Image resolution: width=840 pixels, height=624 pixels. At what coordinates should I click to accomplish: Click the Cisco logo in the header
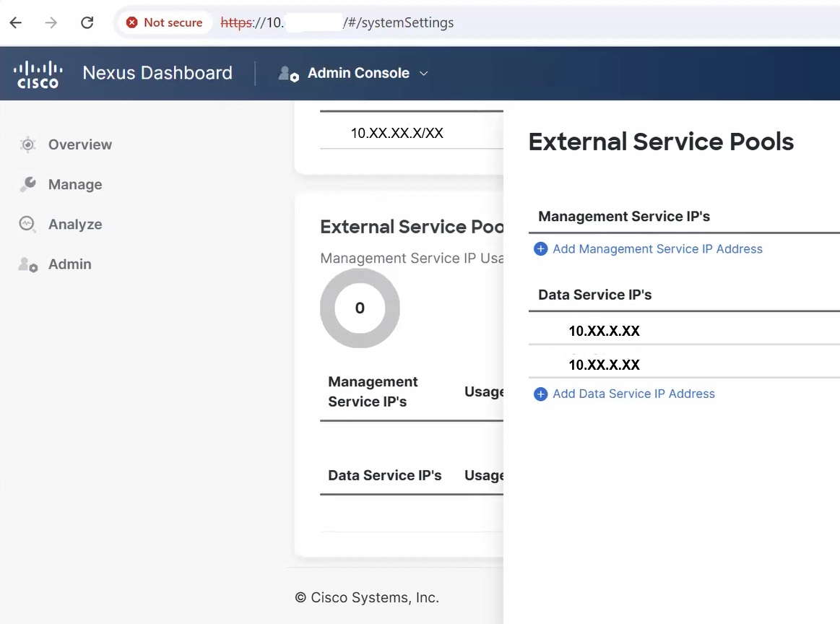pyautogui.click(x=38, y=74)
